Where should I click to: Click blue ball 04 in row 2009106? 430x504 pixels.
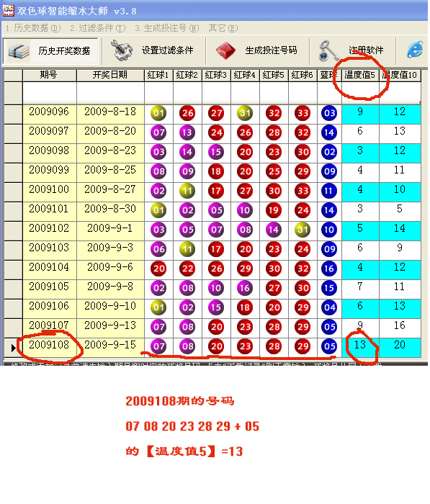[329, 307]
